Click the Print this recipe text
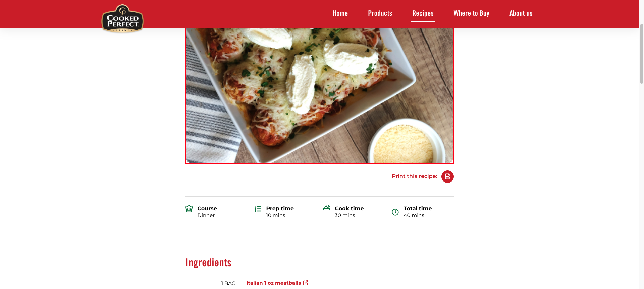Viewport: 644px width, 289px height. pos(415,176)
